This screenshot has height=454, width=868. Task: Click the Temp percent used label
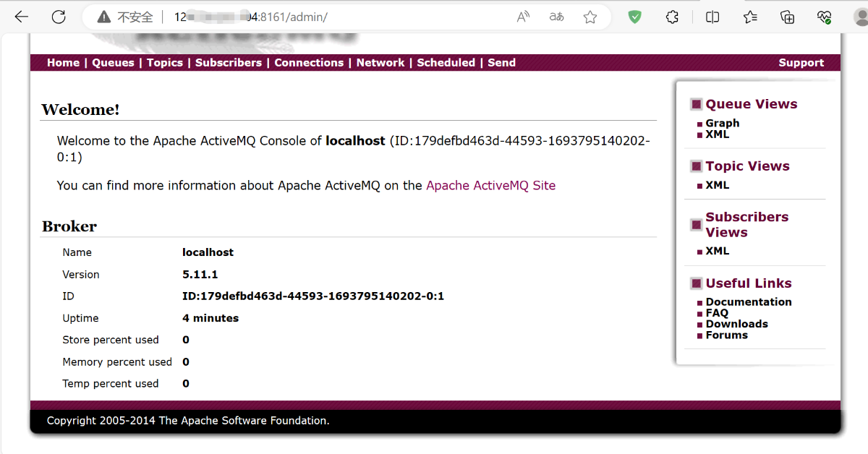(111, 384)
